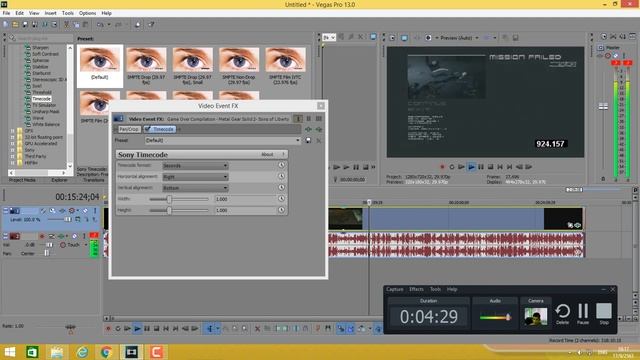
Task: Click the Remove Selected Plug-In icon
Action: pyautogui.click(x=319, y=129)
